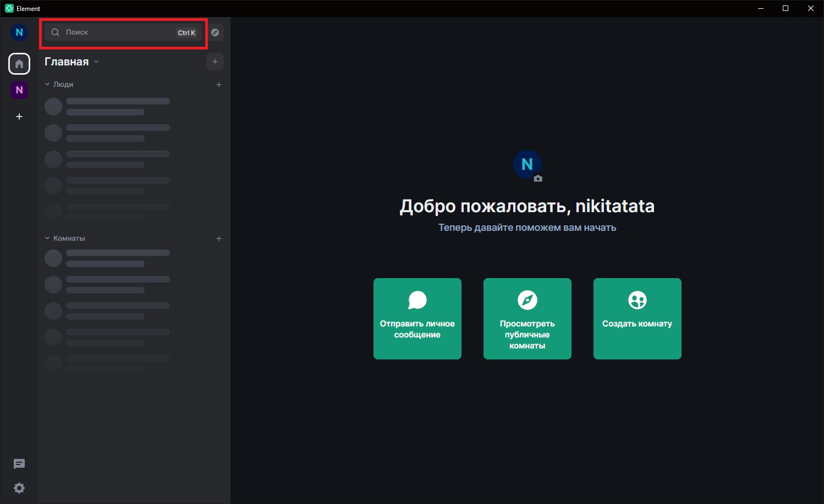Expand the Главная dropdown chevron
The height and width of the screenshot is (504, 824).
click(96, 62)
